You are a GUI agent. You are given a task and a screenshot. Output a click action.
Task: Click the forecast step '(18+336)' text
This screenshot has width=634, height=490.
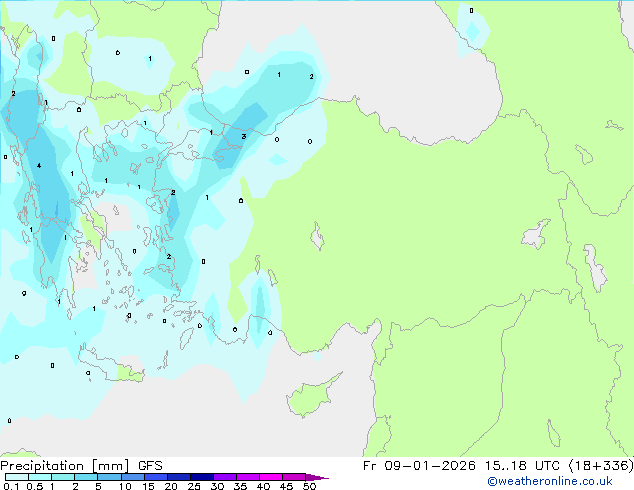(x=601, y=466)
